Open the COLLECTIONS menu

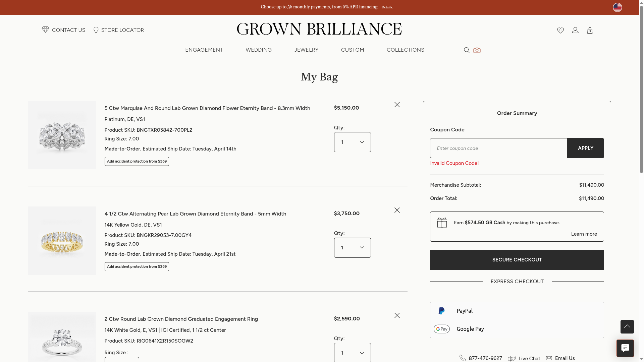405,50
